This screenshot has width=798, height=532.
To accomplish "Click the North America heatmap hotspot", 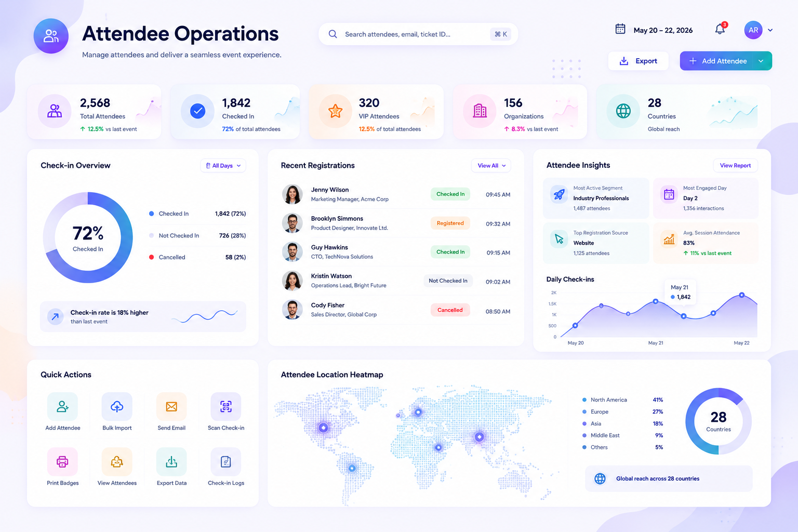I will (x=323, y=428).
